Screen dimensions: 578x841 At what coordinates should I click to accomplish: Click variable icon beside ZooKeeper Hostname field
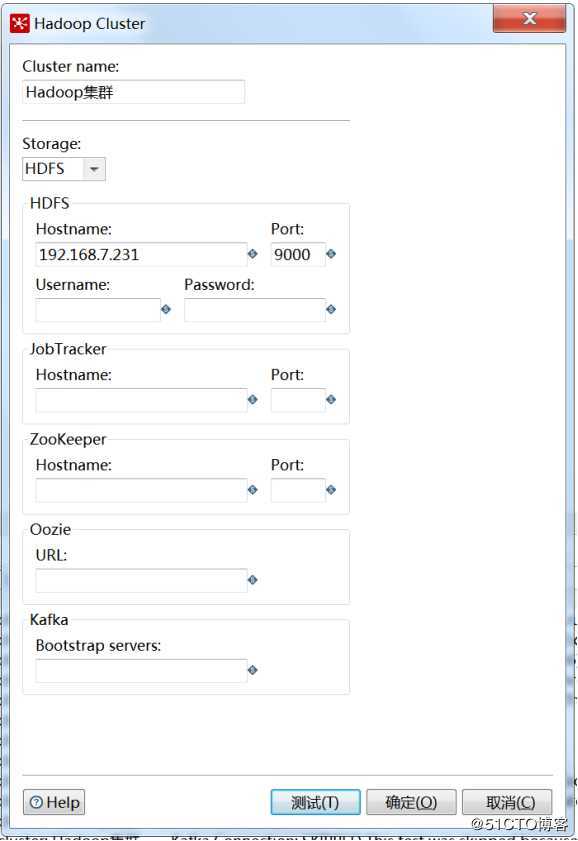pyautogui.click(x=253, y=490)
